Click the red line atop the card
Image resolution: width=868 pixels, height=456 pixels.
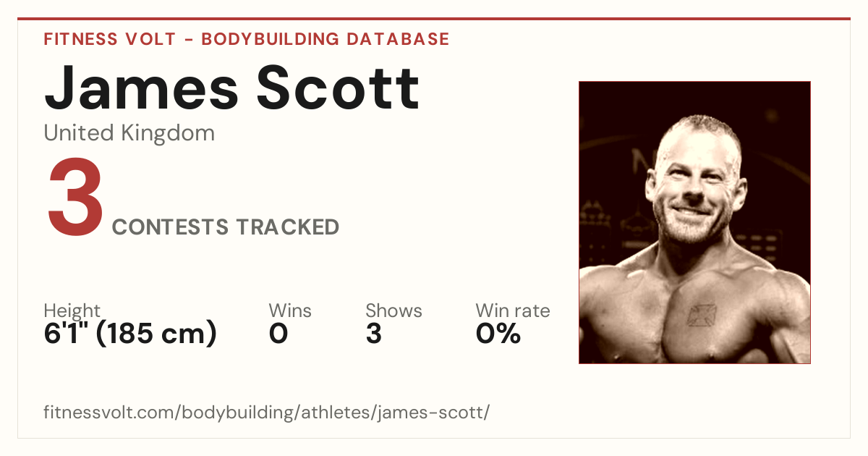[434, 19]
